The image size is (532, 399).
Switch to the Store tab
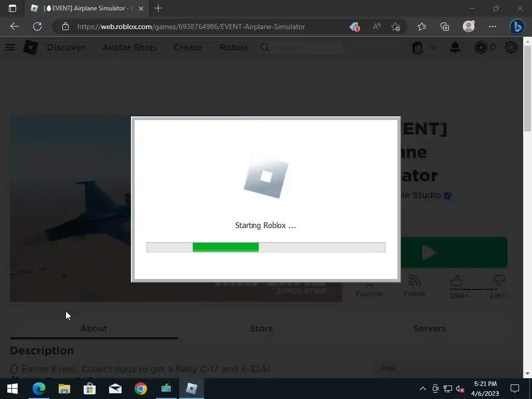point(261,328)
